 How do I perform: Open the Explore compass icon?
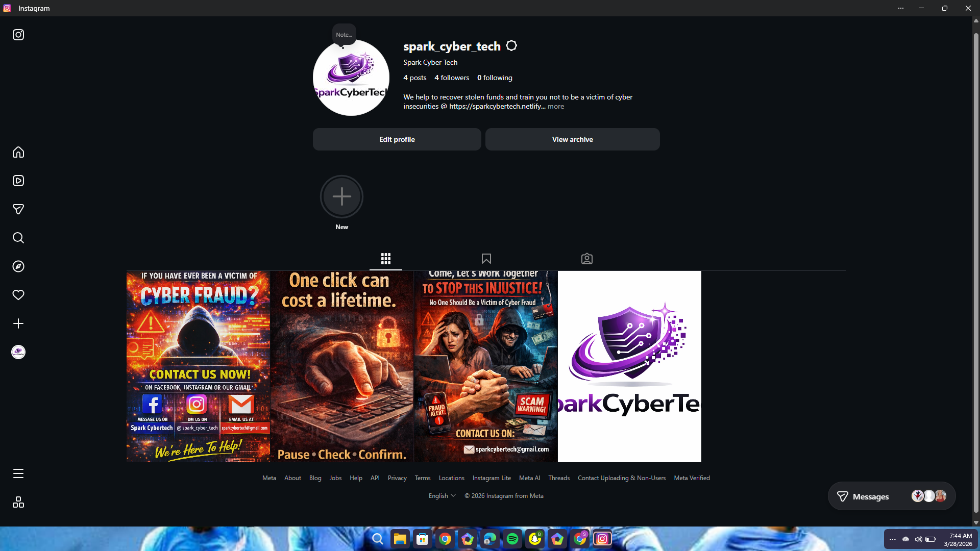pos(18,266)
